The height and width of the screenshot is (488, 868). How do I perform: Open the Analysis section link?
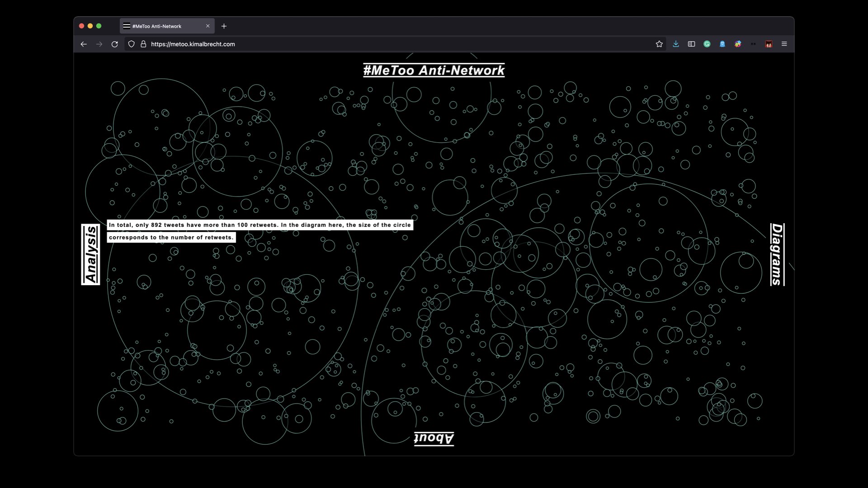tap(91, 254)
